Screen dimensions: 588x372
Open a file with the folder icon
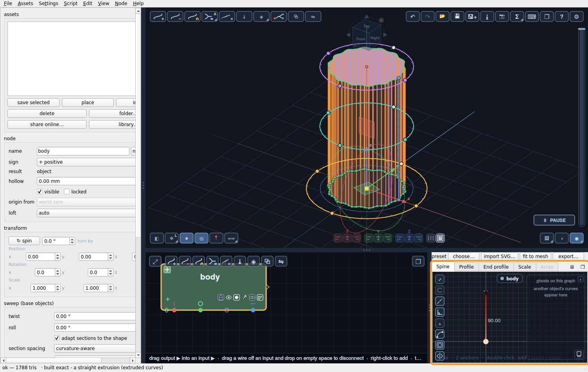pos(442,16)
